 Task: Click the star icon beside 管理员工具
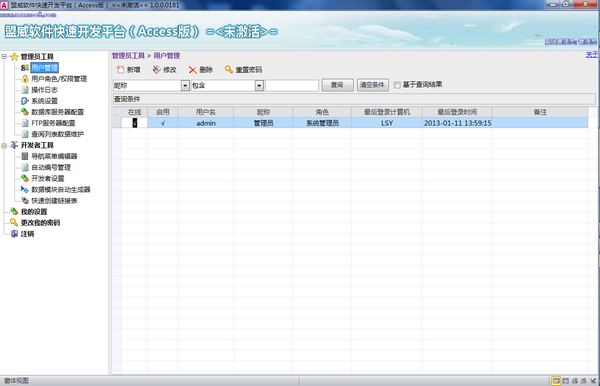tap(14, 57)
